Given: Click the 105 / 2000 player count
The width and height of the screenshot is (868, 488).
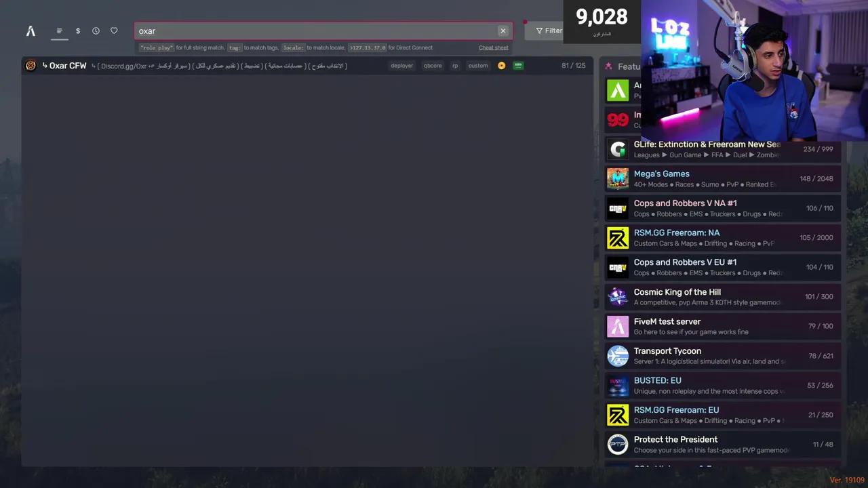Looking at the screenshot, I should [816, 238].
